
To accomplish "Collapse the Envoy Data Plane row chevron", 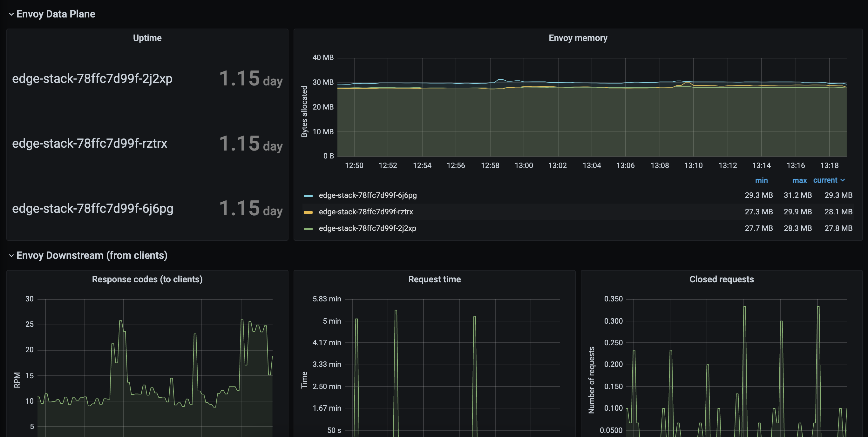I will [x=11, y=14].
